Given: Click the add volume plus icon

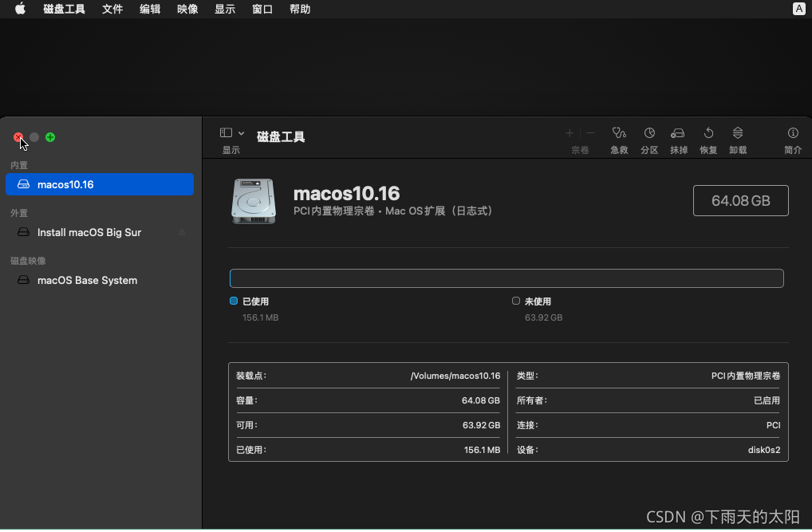Looking at the screenshot, I should 570,133.
